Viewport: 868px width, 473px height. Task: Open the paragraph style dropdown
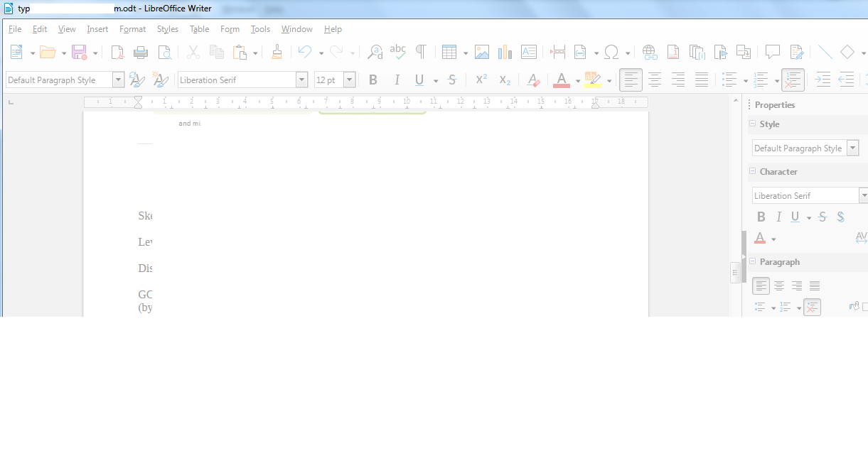[x=119, y=80]
